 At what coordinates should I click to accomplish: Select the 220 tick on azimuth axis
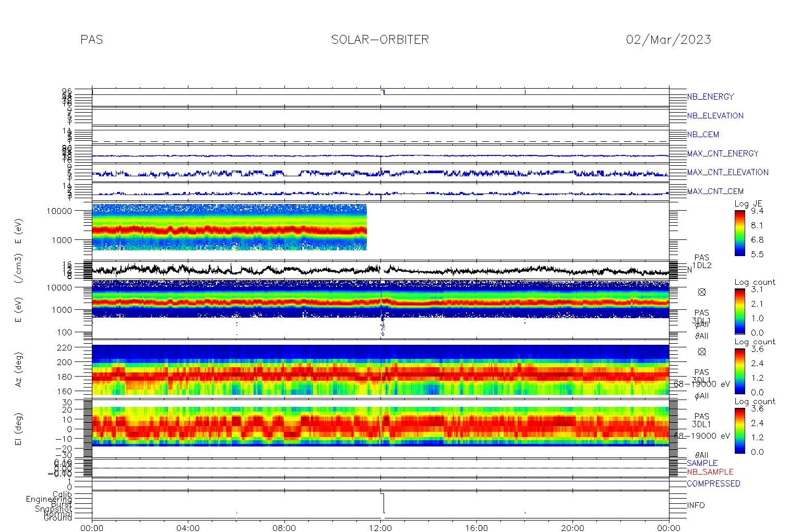pyautogui.click(x=65, y=347)
